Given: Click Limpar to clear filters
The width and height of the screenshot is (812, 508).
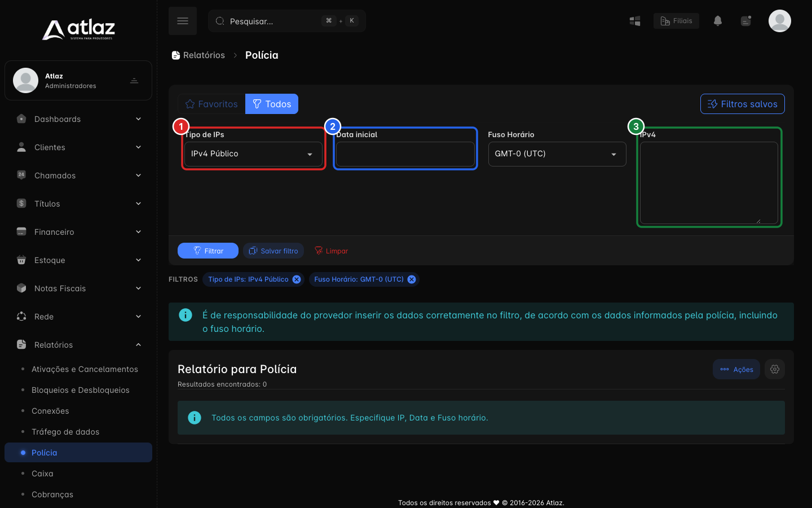Looking at the screenshot, I should pyautogui.click(x=331, y=251).
